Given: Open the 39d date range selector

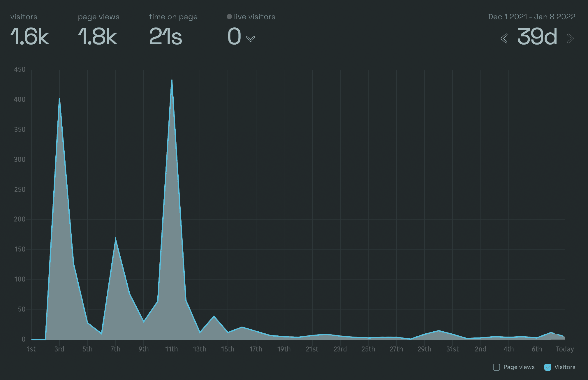Looking at the screenshot, I should point(537,37).
